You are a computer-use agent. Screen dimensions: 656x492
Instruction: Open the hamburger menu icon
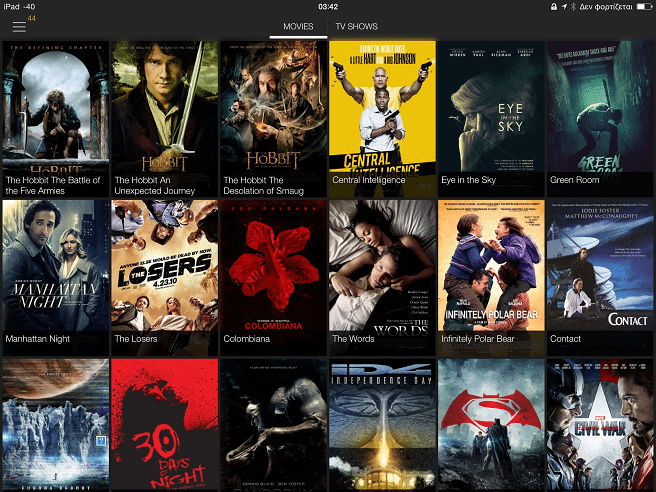coord(19,27)
